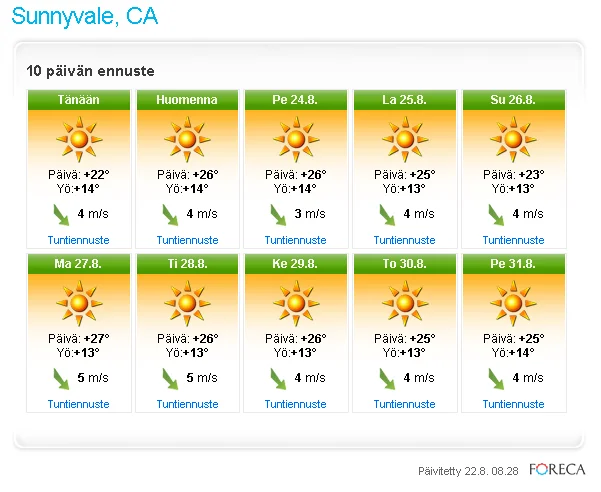Select the La 25.8. day header

(404, 100)
